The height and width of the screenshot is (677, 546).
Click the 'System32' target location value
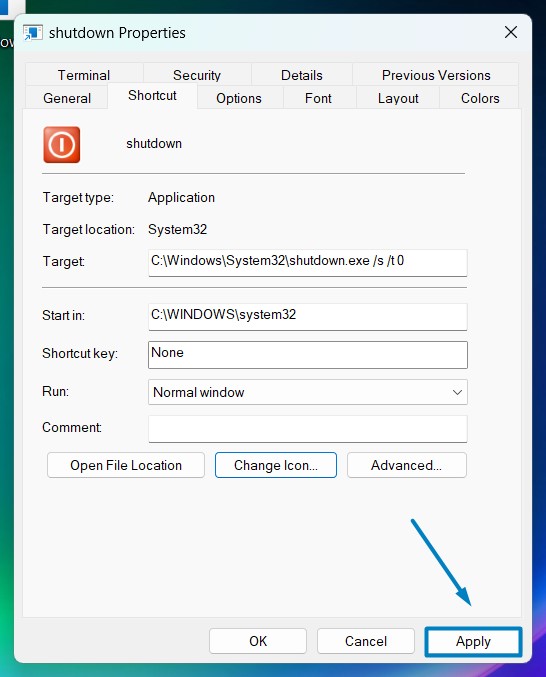(177, 229)
